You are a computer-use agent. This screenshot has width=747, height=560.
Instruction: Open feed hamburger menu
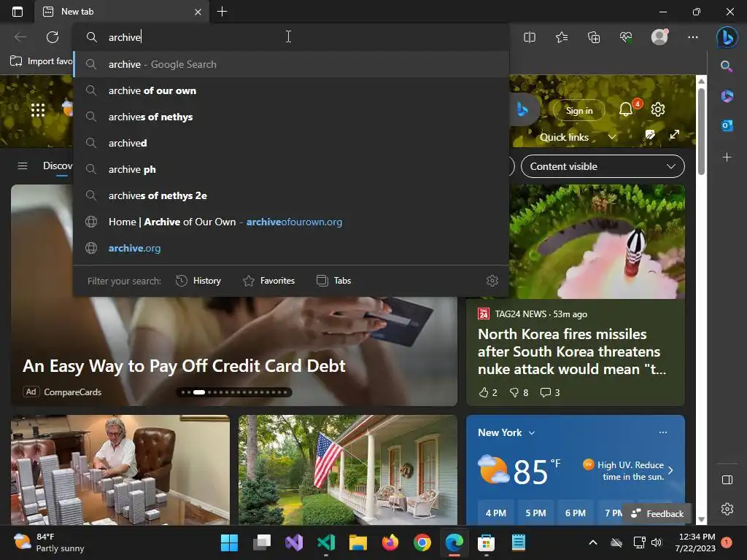click(x=23, y=166)
